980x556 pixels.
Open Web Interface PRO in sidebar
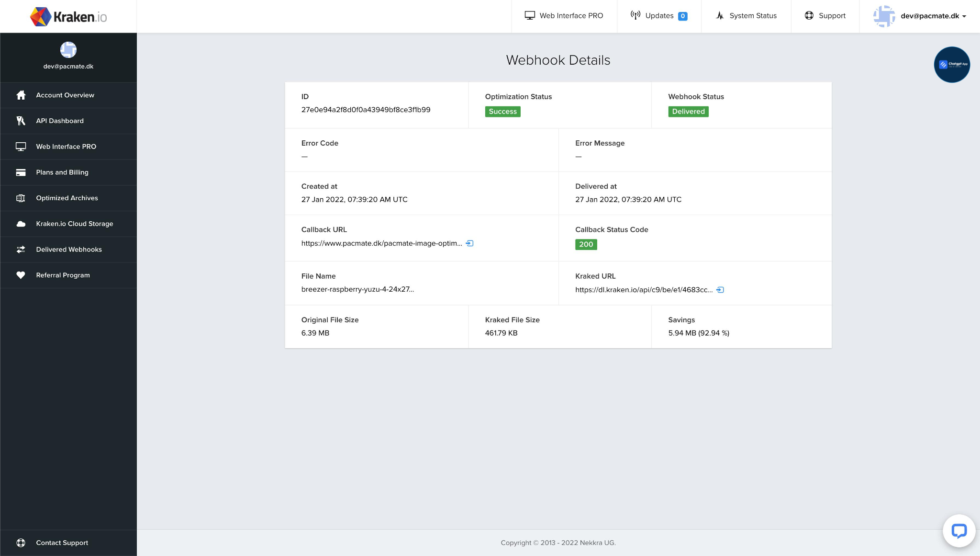point(68,147)
